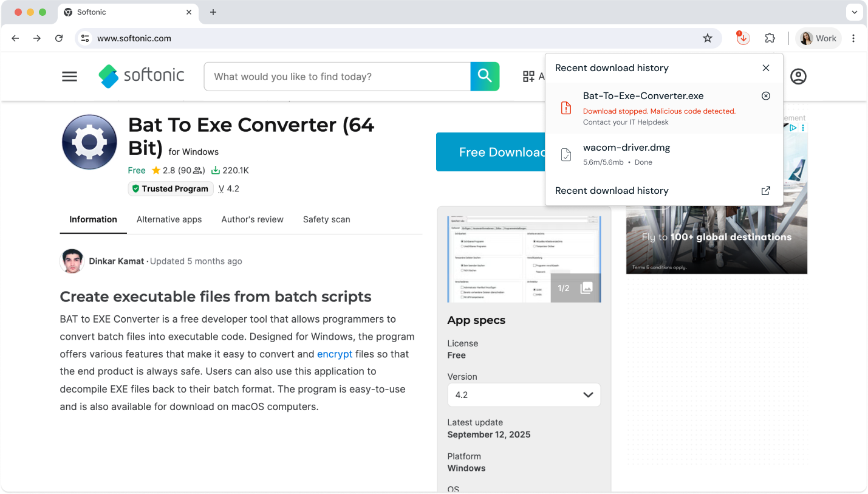Open the Chrome downloads icon
The height and width of the screenshot is (494, 868).
click(x=742, y=38)
